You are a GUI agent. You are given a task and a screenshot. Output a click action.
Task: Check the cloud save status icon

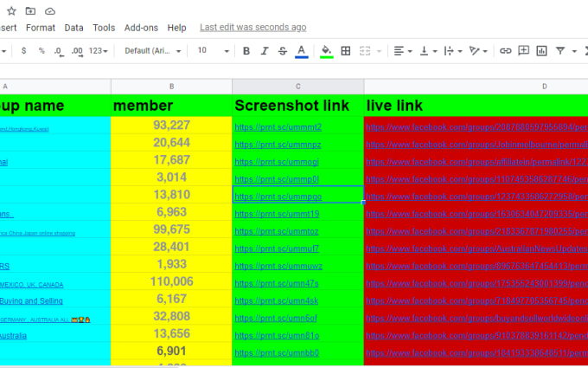[x=50, y=11]
